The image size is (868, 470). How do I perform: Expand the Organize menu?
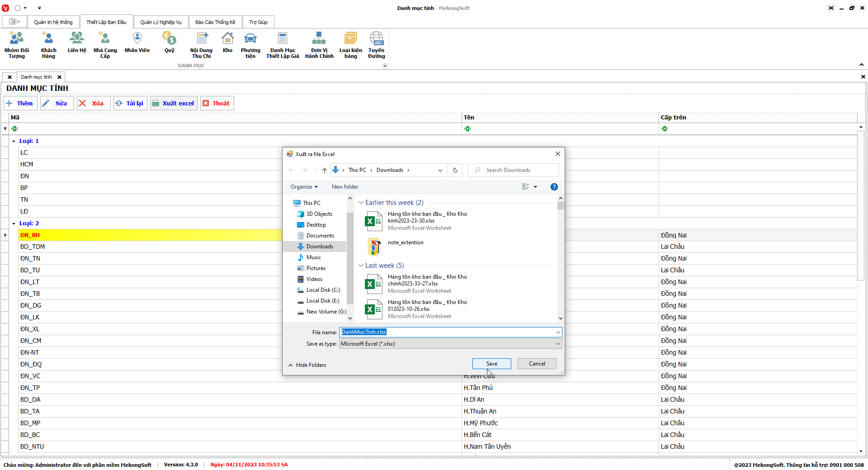pyautogui.click(x=304, y=187)
